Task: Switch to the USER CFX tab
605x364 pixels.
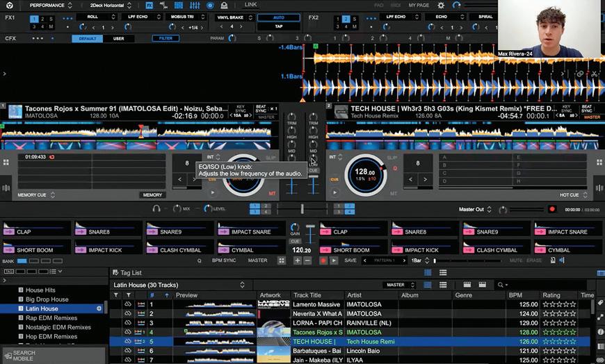Action: [119, 38]
